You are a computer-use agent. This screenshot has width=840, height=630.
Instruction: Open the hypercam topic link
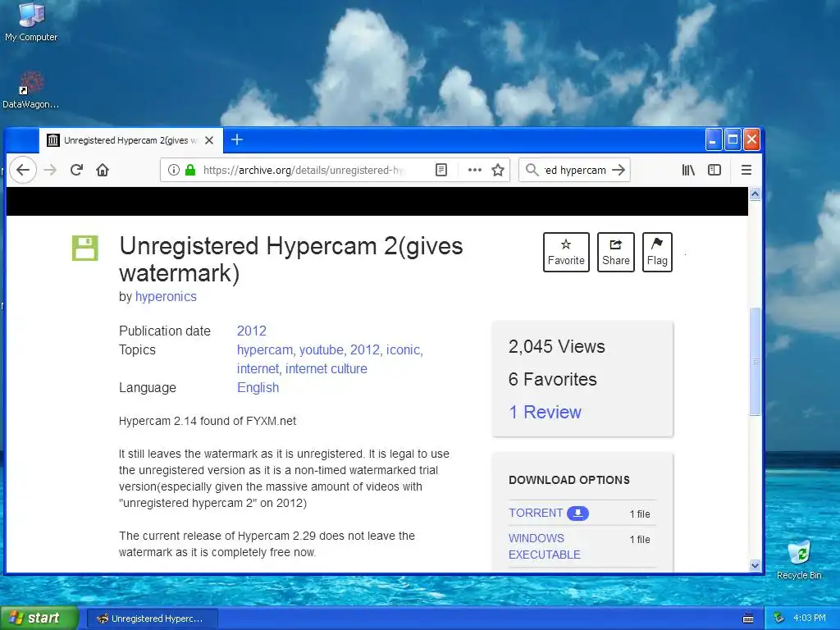tap(266, 349)
